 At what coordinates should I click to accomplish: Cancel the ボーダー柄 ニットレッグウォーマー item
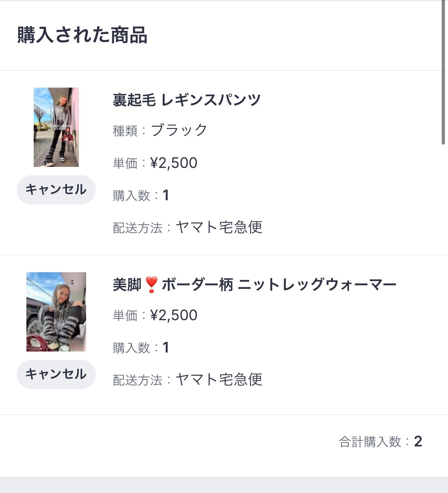56,374
